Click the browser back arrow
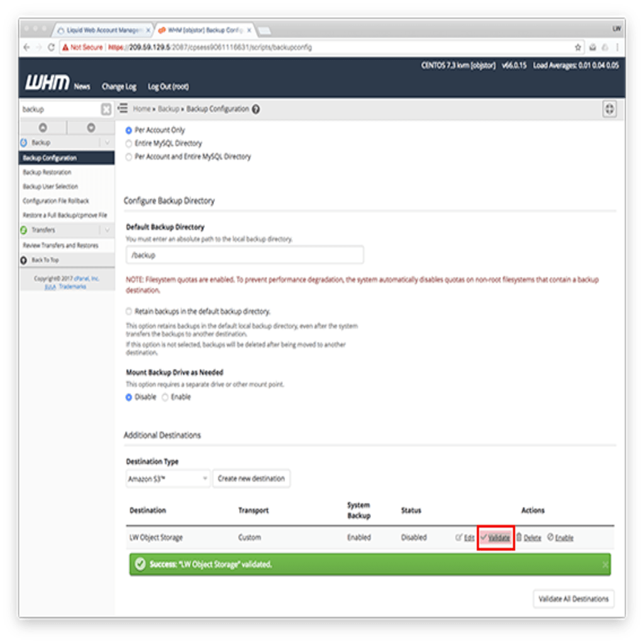 click(x=26, y=47)
